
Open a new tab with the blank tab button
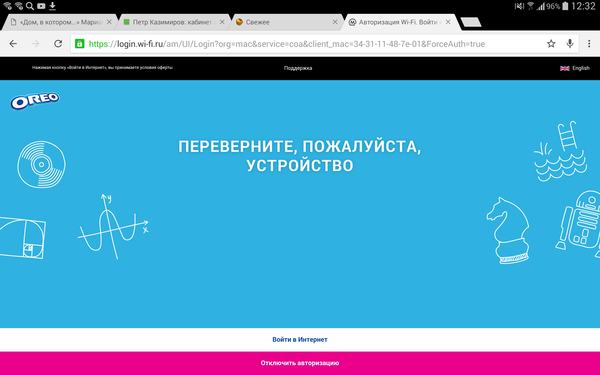coord(471,23)
